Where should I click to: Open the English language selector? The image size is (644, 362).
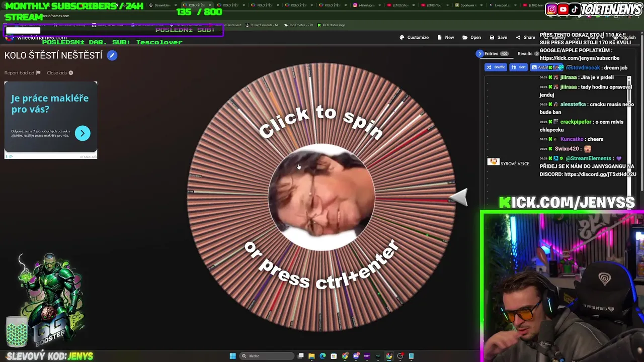coord(624,37)
